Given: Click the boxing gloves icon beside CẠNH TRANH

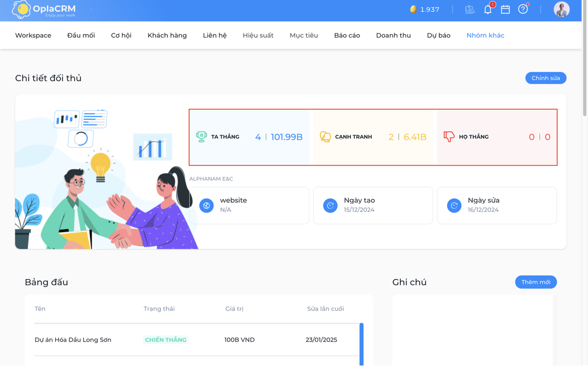Looking at the screenshot, I should (325, 137).
